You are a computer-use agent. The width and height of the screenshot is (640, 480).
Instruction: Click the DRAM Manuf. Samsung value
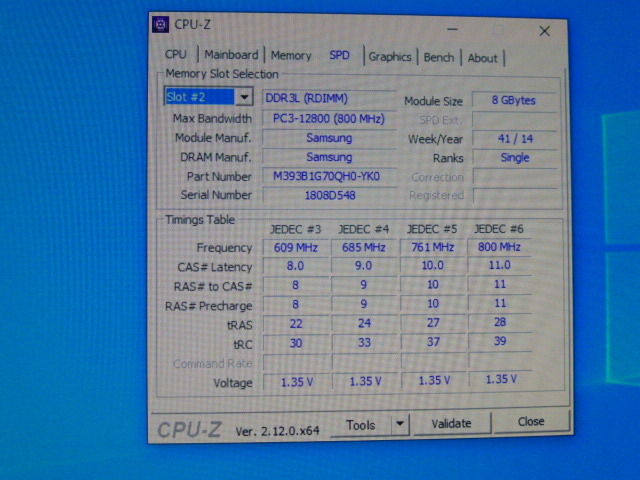329,157
